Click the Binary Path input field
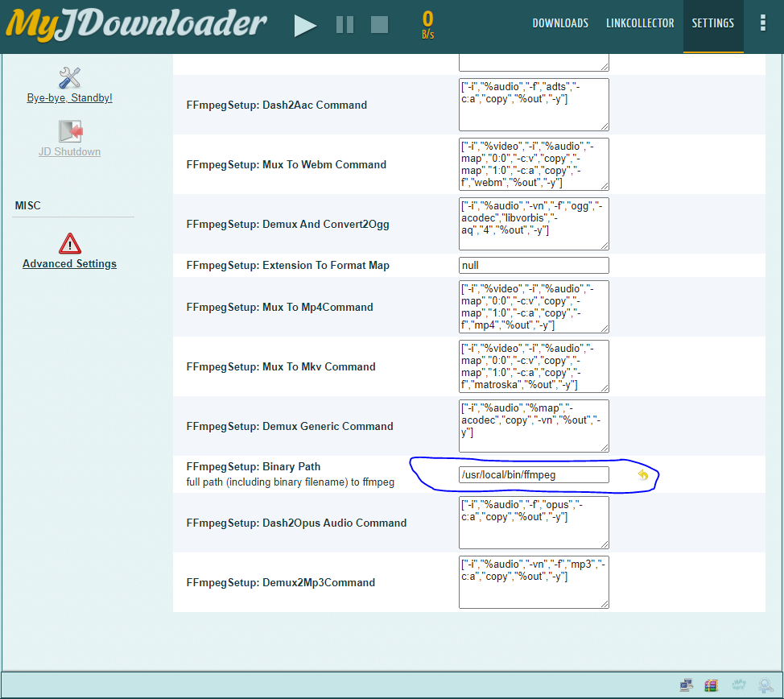This screenshot has width=784, height=699. [x=534, y=475]
